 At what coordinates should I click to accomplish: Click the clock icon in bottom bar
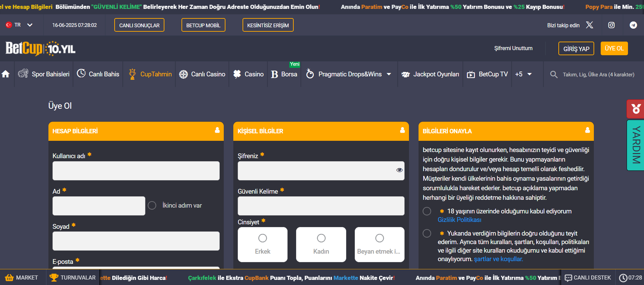point(623,278)
